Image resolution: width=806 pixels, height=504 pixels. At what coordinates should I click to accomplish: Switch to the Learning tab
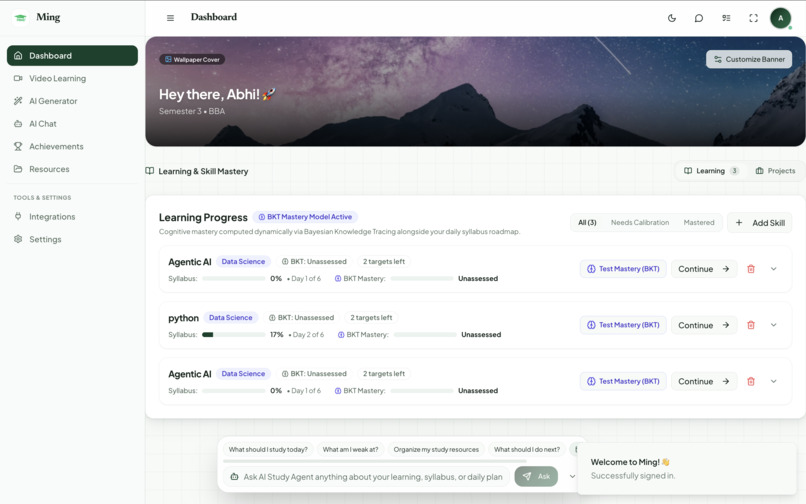711,171
